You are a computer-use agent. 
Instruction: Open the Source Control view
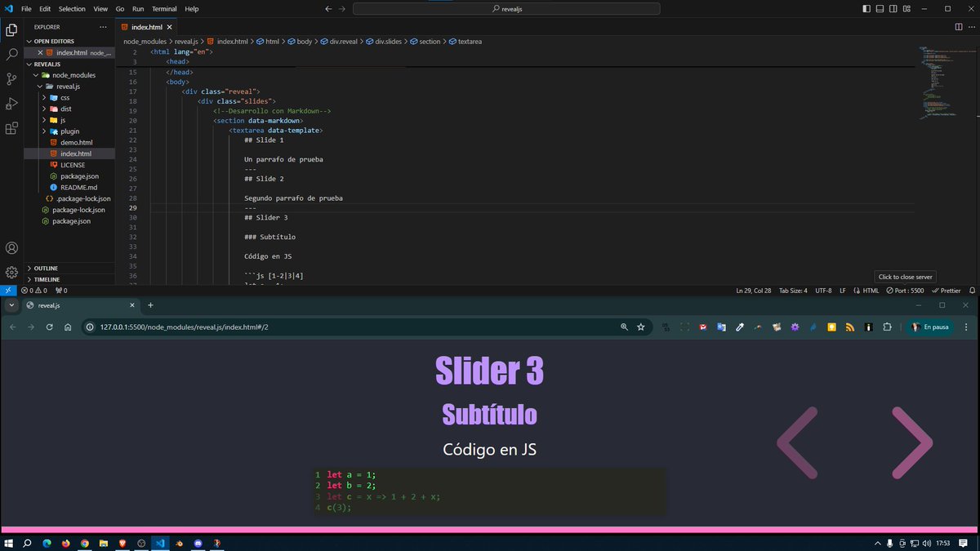tap(11, 78)
